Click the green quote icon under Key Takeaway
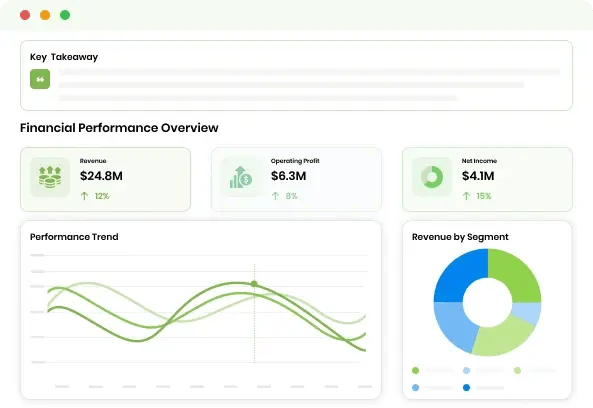This screenshot has height=408, width=593. [40, 79]
